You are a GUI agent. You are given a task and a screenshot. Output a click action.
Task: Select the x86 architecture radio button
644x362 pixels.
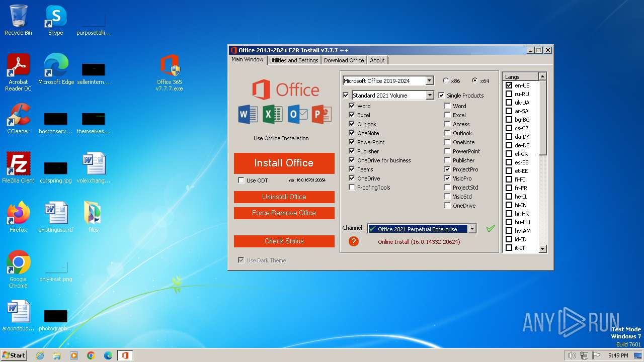[x=446, y=80]
